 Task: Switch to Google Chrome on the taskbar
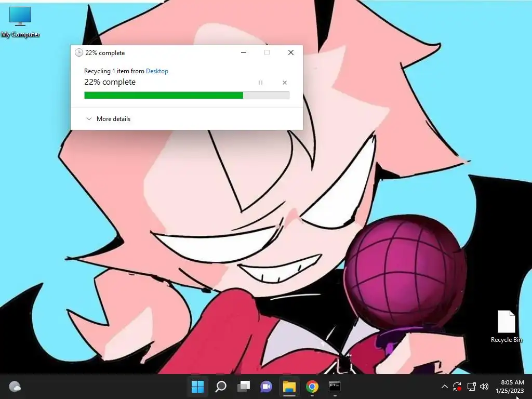coord(312,387)
